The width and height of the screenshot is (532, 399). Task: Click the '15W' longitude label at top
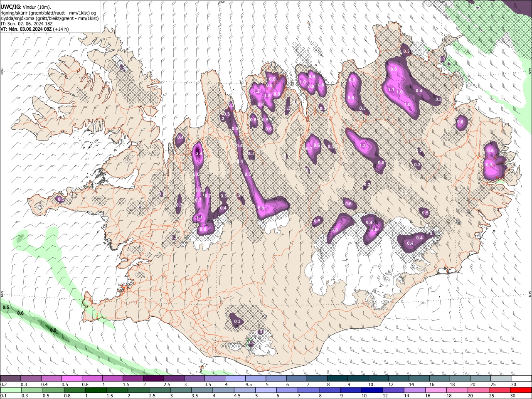(440, 2)
